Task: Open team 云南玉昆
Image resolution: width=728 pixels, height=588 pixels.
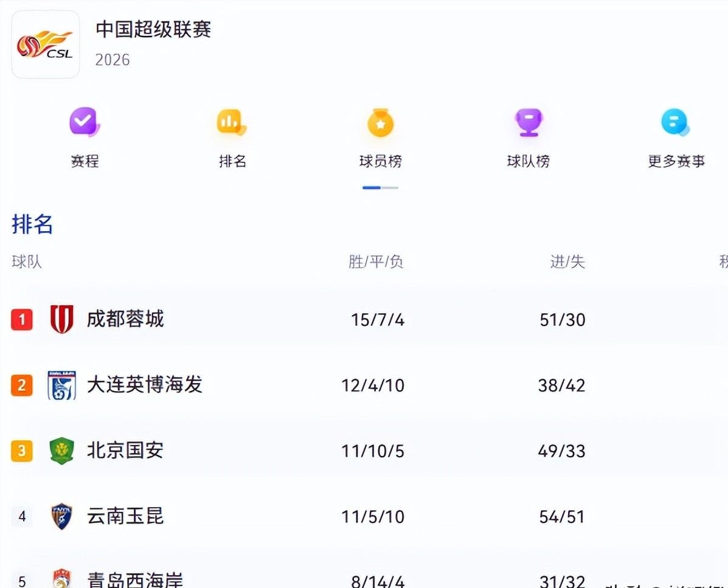Action: (125, 516)
